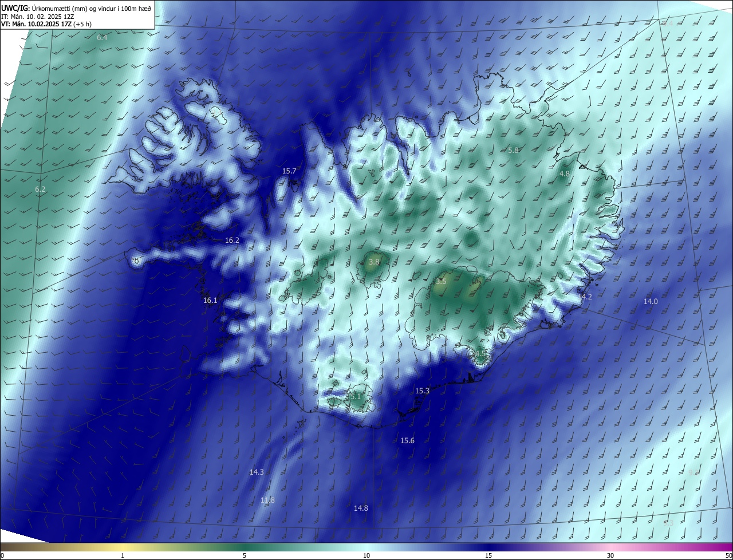Click the colorbar tick label 50
733x560 pixels.
728,555
